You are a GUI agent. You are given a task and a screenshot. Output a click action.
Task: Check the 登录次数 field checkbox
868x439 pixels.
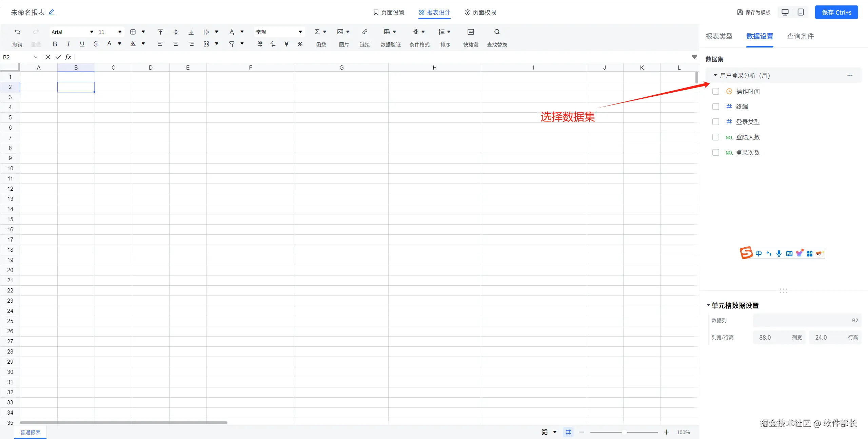pos(716,152)
